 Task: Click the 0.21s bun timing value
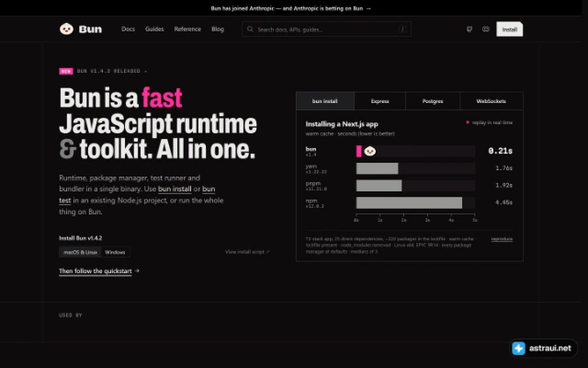click(x=500, y=151)
